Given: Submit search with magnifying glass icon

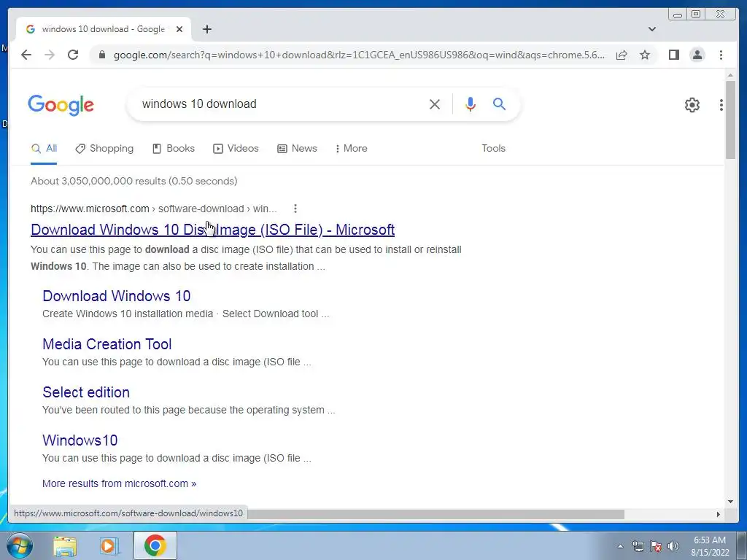Looking at the screenshot, I should [499, 104].
